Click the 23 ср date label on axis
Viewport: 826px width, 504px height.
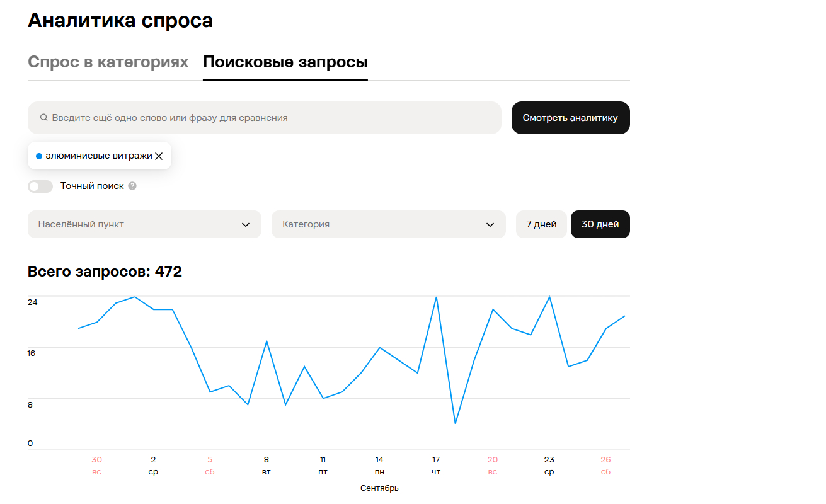[x=549, y=466]
